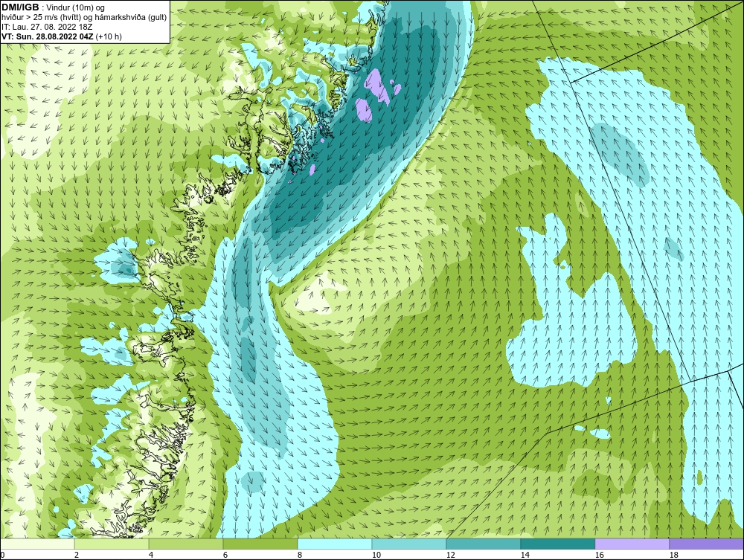Click the 2–4 m/s light green legend swatch
Viewport: 744px width, 560px height.
tap(112, 544)
